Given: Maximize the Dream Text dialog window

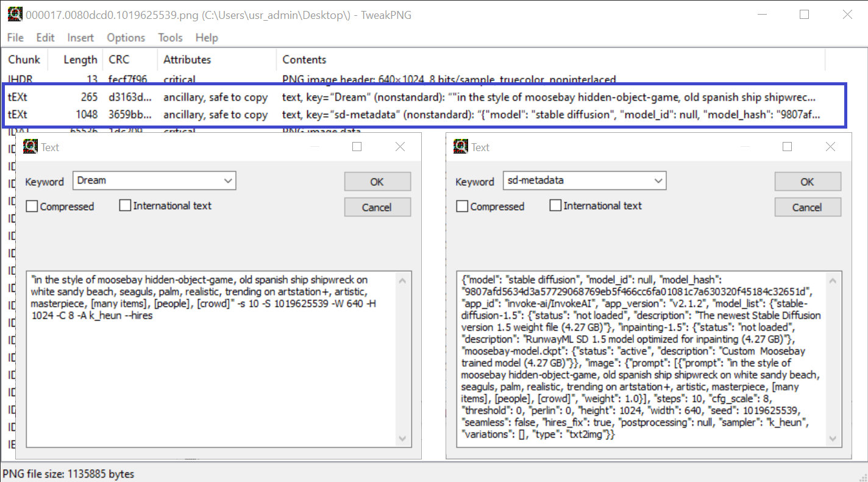Looking at the screenshot, I should tap(357, 147).
